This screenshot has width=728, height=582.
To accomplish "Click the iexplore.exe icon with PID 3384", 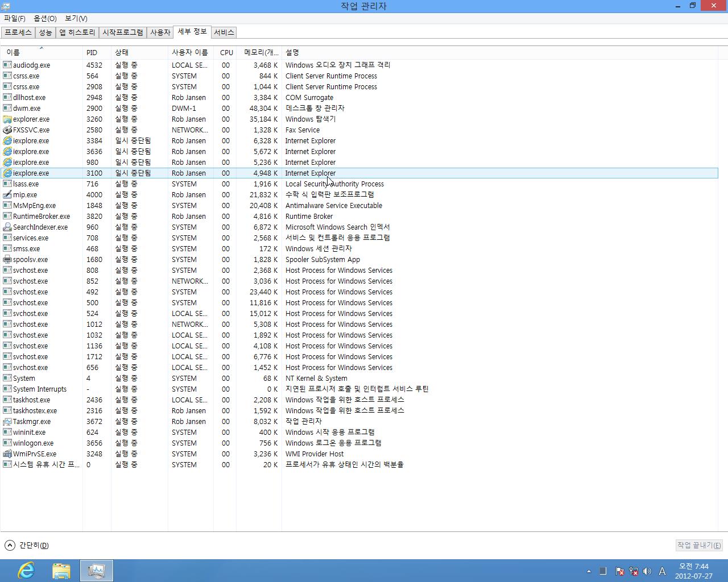I will point(7,140).
